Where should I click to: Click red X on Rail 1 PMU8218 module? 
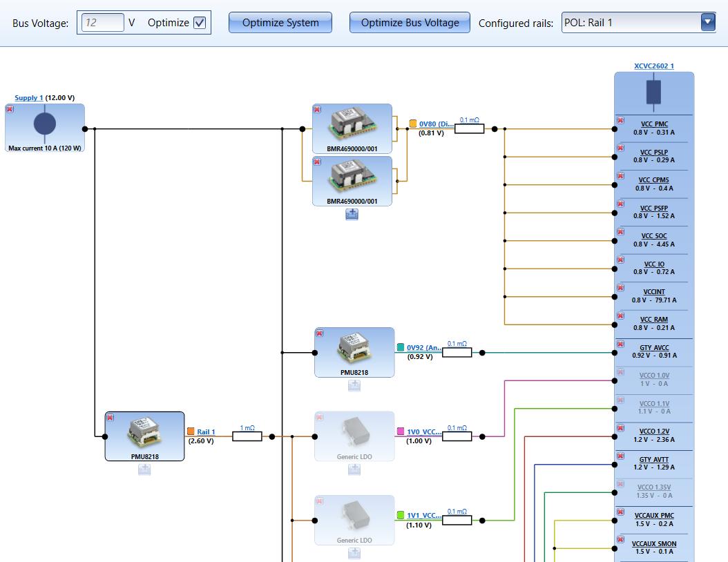click(x=110, y=418)
